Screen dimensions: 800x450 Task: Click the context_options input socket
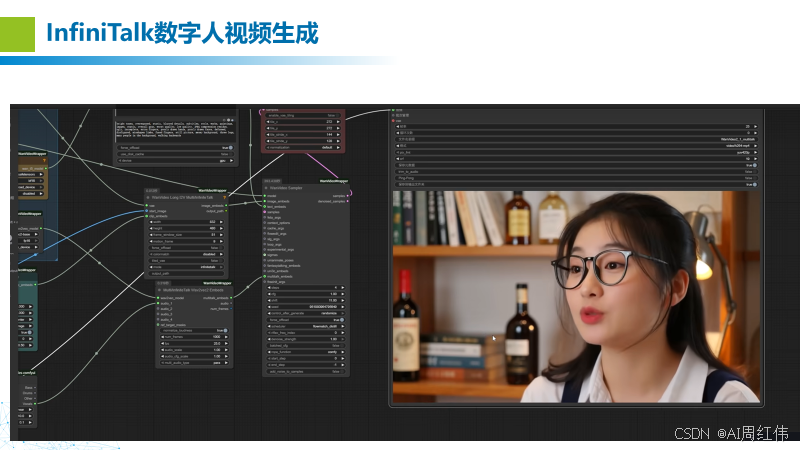click(265, 222)
